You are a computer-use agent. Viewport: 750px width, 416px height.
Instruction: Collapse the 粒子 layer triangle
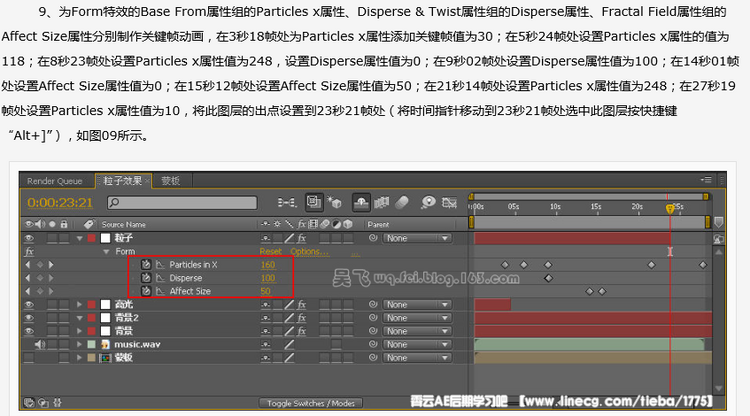click(79, 238)
